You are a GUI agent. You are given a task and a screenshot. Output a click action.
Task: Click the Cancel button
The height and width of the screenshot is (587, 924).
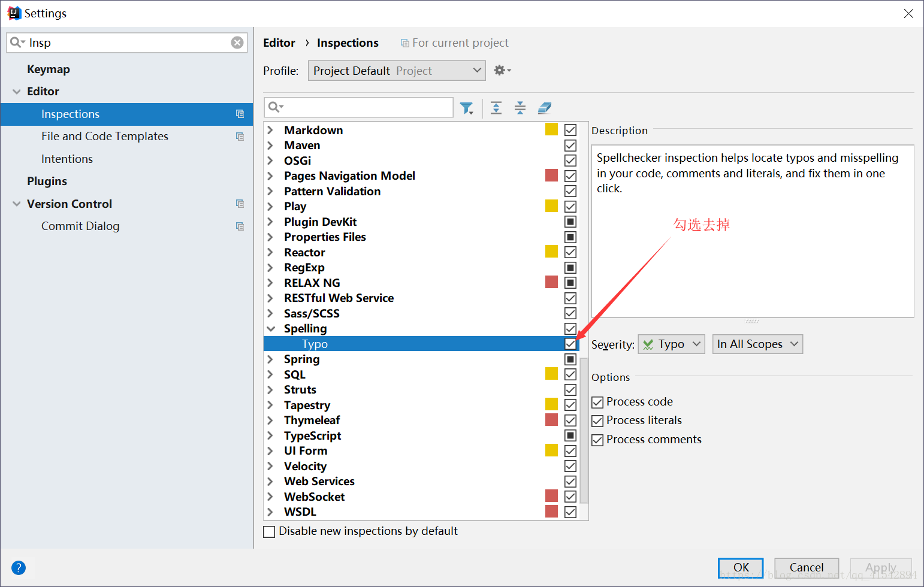(807, 568)
